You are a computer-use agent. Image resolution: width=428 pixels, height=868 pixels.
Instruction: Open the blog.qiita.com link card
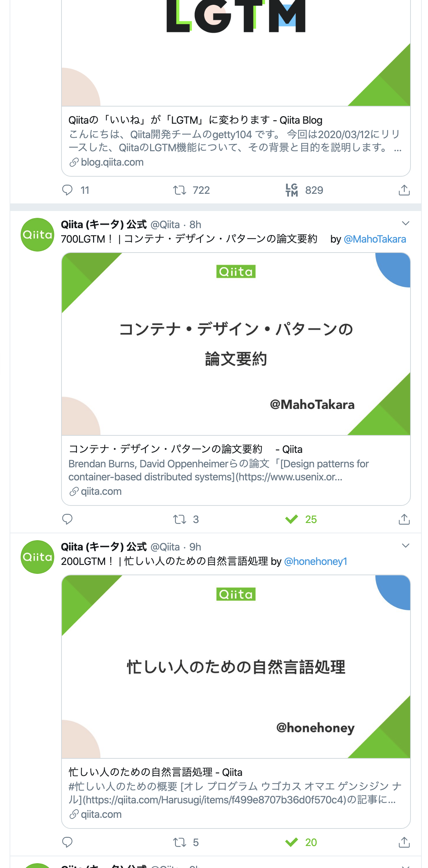point(236,141)
